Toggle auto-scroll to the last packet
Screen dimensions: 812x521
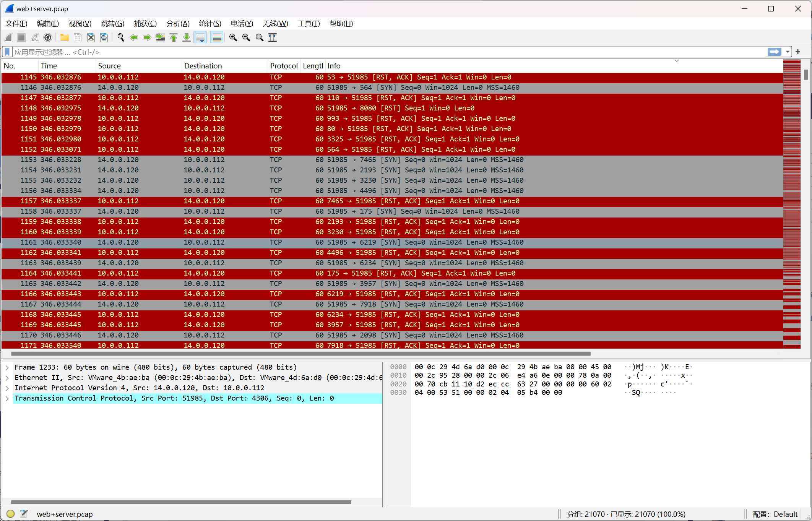click(x=200, y=37)
